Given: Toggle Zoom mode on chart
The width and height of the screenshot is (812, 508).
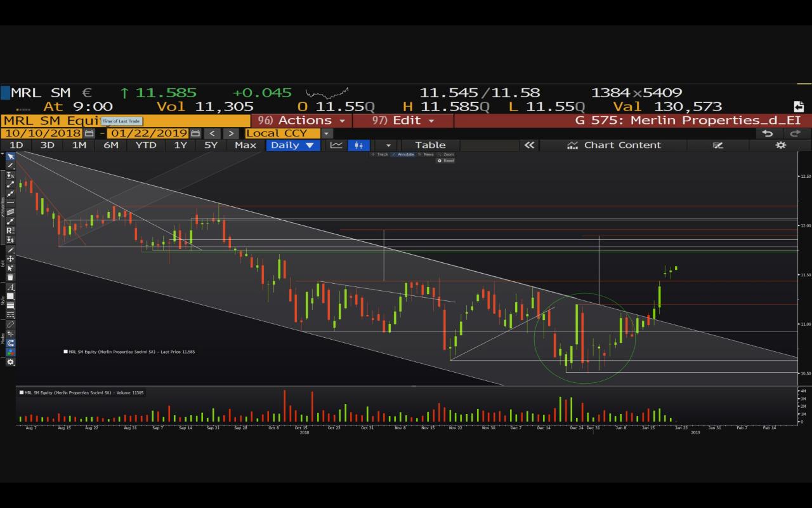Looking at the screenshot, I should 447,154.
